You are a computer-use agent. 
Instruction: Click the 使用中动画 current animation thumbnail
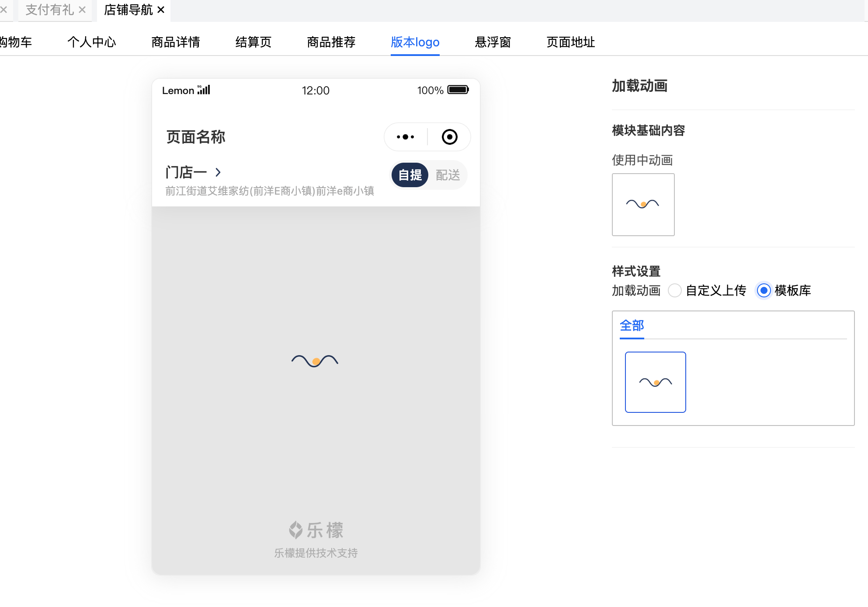tap(643, 204)
